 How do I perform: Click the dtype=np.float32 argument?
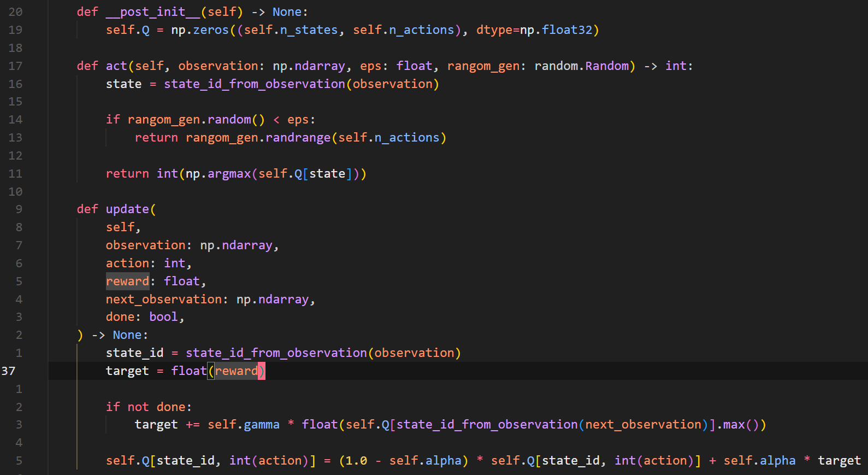534,30
